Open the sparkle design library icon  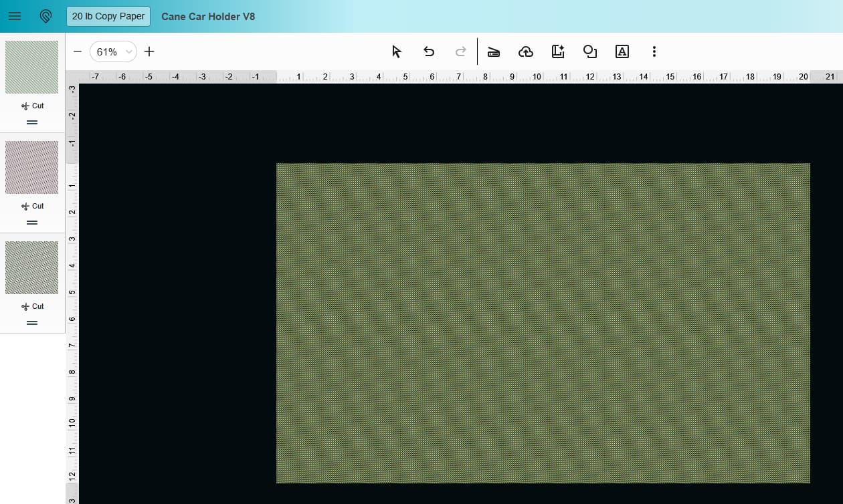tap(558, 51)
